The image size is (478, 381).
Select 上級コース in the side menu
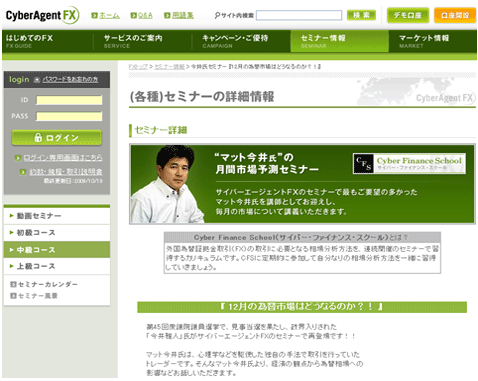pyautogui.click(x=57, y=266)
